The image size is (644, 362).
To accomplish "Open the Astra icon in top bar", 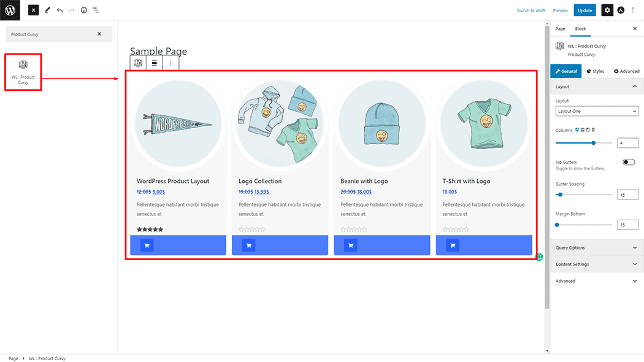I will pos(621,10).
